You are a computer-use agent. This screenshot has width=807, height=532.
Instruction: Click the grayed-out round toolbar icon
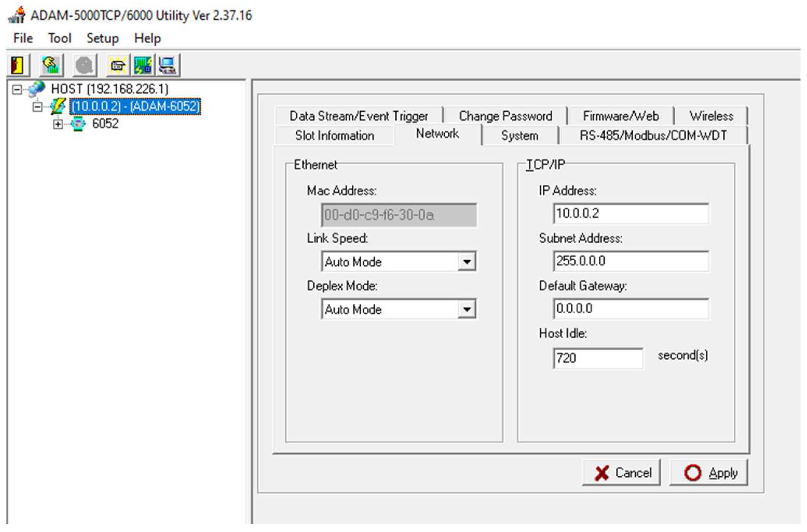click(85, 65)
